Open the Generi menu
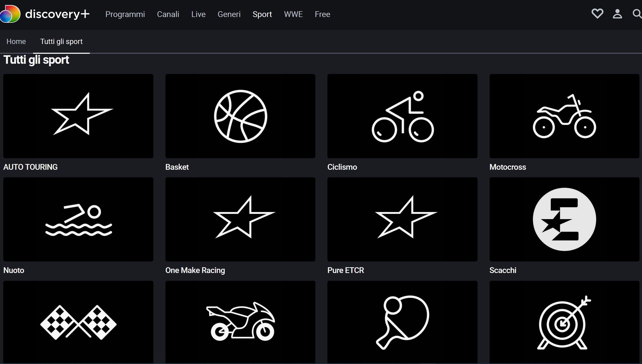Viewport: 642px width, 364px height. [x=229, y=14]
